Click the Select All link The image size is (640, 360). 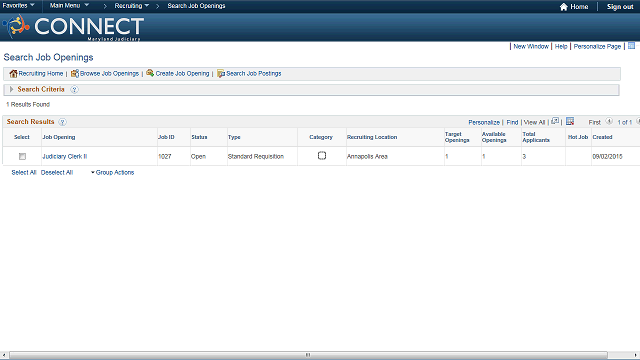pos(24,173)
